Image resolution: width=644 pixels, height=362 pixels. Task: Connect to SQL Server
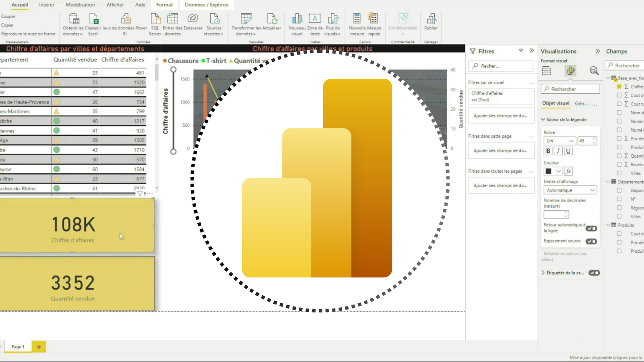[155, 24]
